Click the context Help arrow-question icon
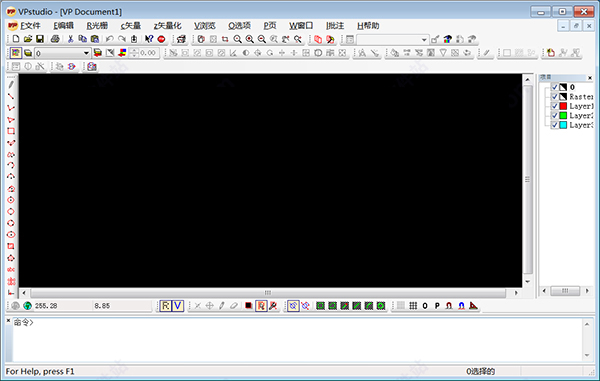600x381 pixels. (149, 39)
